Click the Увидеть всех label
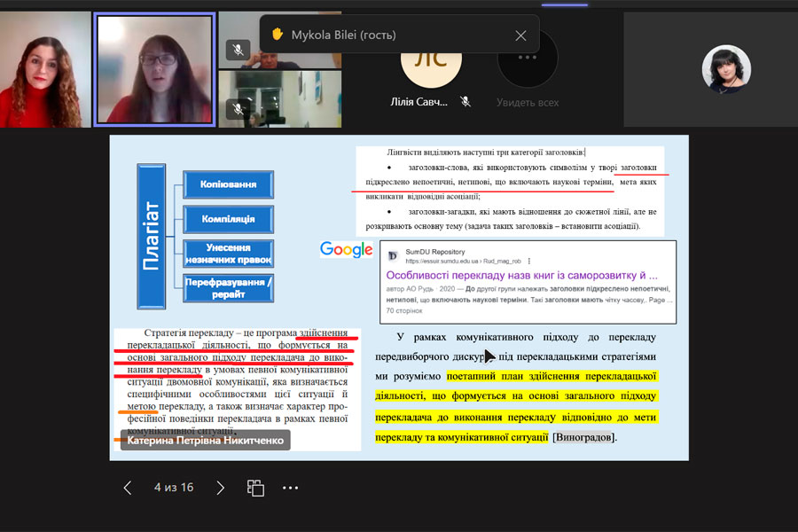This screenshot has height=532, width=798. (x=528, y=102)
